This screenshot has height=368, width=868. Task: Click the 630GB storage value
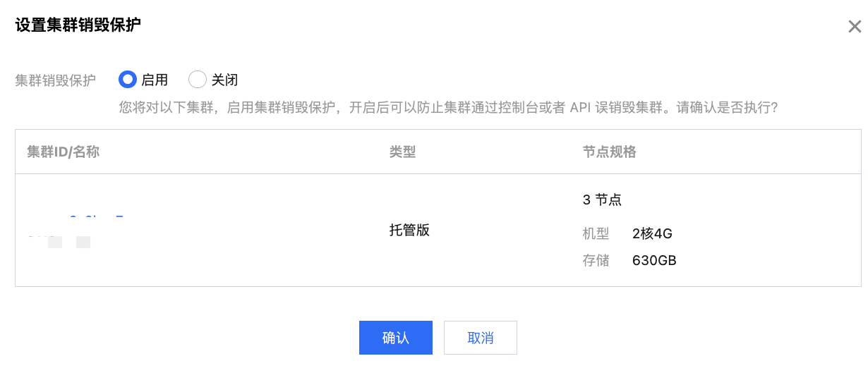point(654,261)
